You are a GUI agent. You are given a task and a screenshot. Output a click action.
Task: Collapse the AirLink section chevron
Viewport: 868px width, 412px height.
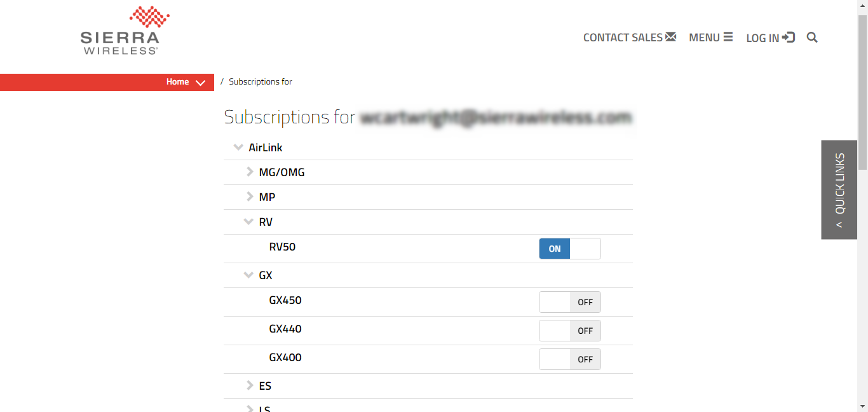click(238, 148)
